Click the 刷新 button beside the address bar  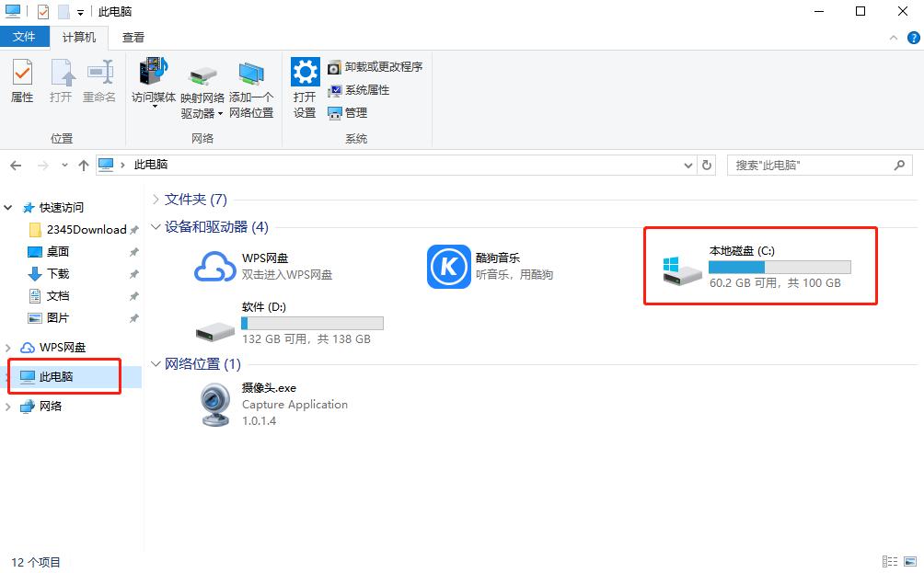coord(705,165)
